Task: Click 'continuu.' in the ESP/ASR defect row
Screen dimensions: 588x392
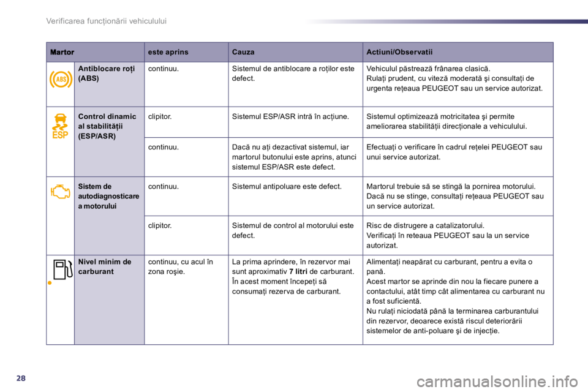Action: pos(164,147)
